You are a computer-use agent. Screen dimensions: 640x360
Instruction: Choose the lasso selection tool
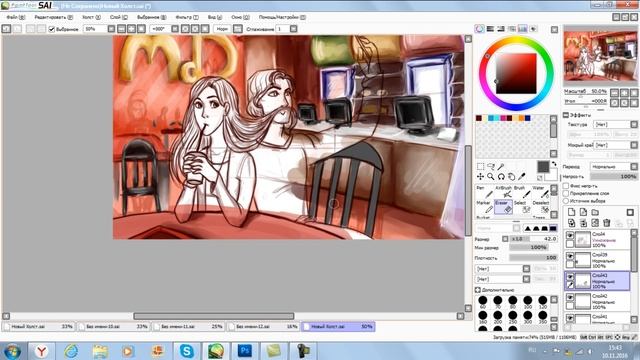[x=491, y=167]
